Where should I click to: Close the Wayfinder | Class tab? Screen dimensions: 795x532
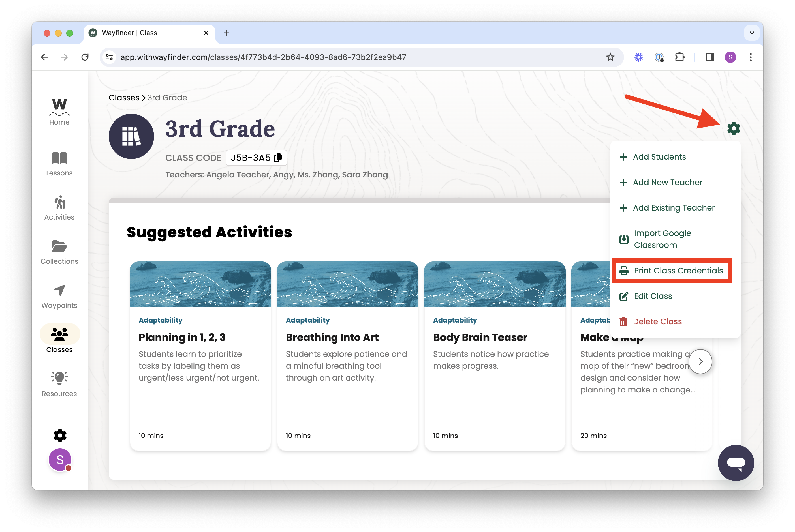(x=206, y=33)
